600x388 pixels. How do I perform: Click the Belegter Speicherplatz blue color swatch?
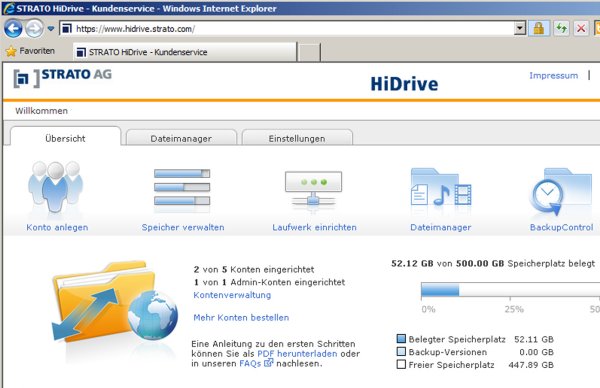click(x=401, y=339)
